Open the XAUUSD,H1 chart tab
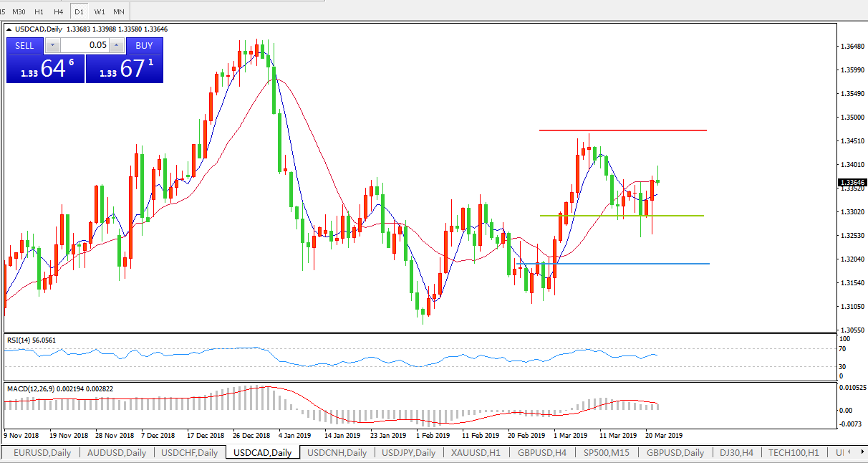The image size is (868, 463). click(476, 452)
